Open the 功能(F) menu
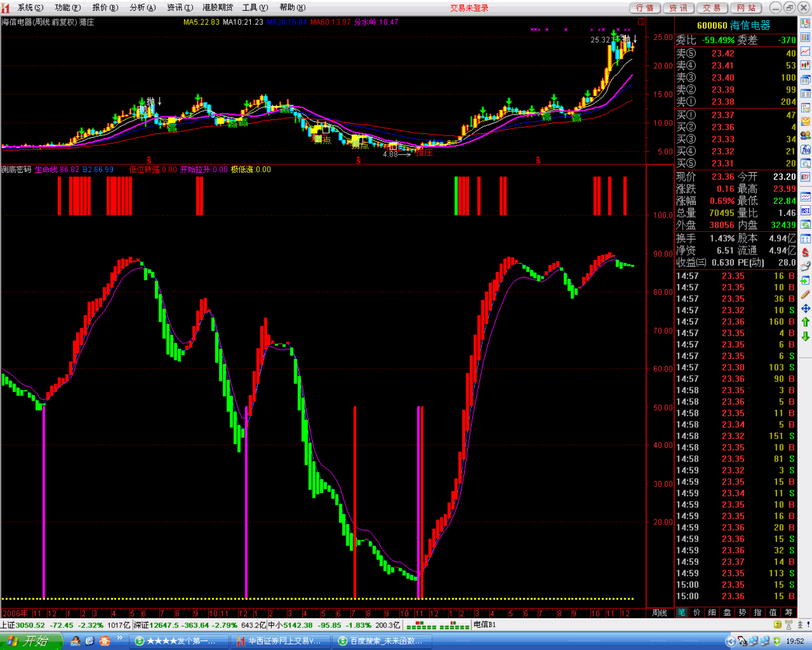This screenshot has height=650, width=812. click(x=68, y=8)
